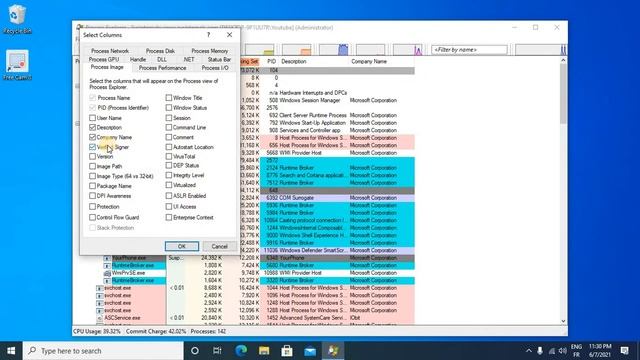
Task: Select svchost.exe icon with PID 1044
Action: pyautogui.click(x=100, y=288)
